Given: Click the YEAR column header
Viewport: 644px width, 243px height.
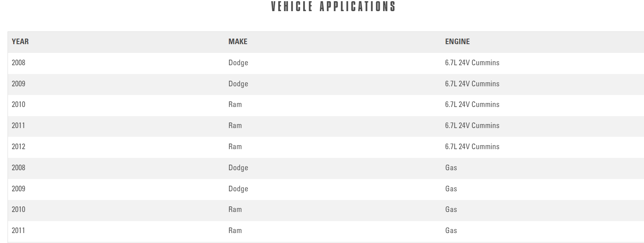Looking at the screenshot, I should [x=20, y=42].
